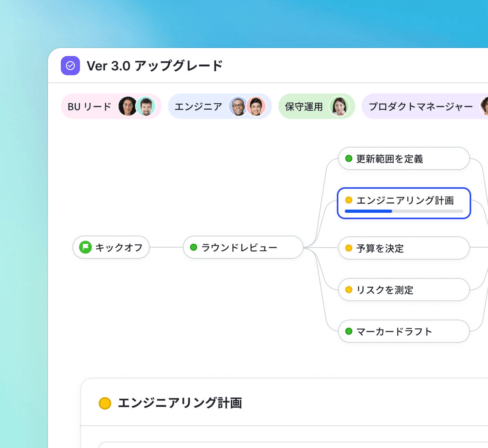Click the green status dot on ラウンドレビュー

(x=194, y=247)
